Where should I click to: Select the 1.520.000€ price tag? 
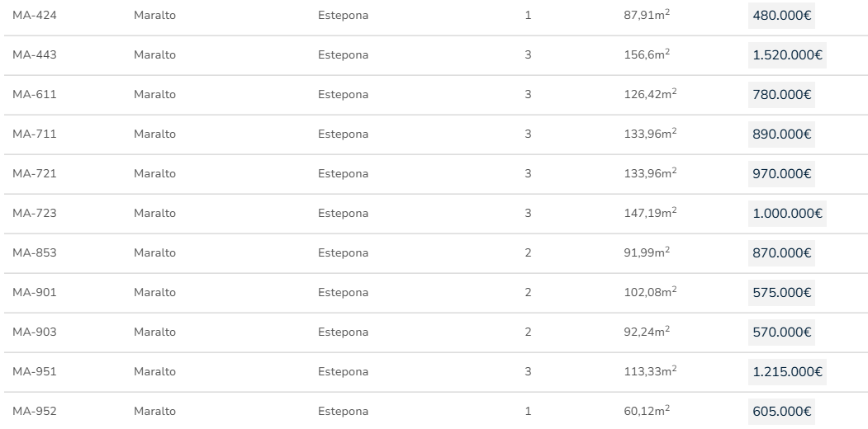pos(788,55)
